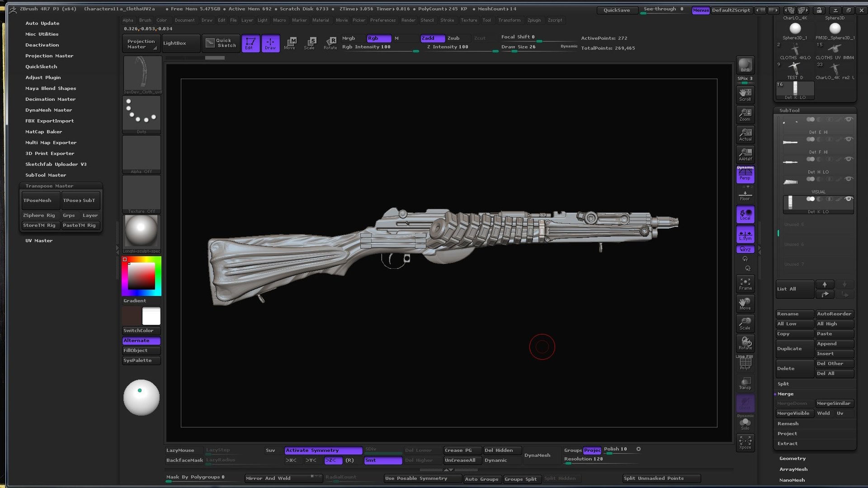Click the Scroll canvas icon
Screen dimensions: 868x488
click(x=745, y=94)
